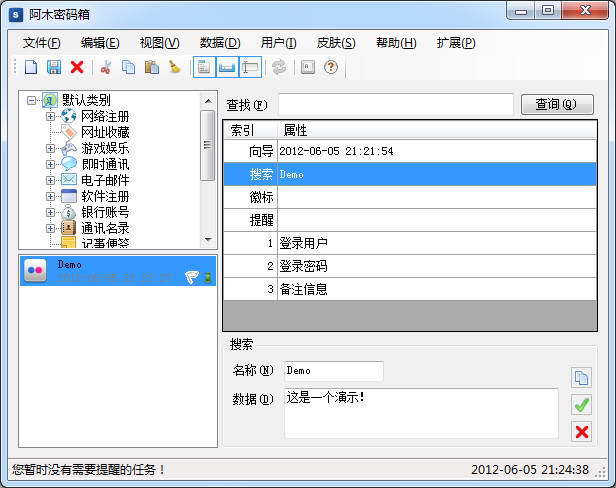Click the help question mark toolbar icon

coord(331,67)
